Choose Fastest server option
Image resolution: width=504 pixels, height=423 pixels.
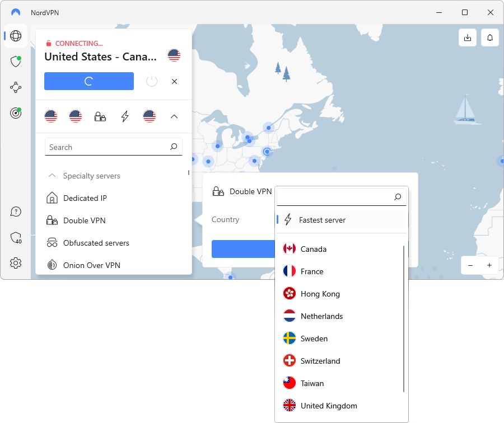(x=342, y=220)
